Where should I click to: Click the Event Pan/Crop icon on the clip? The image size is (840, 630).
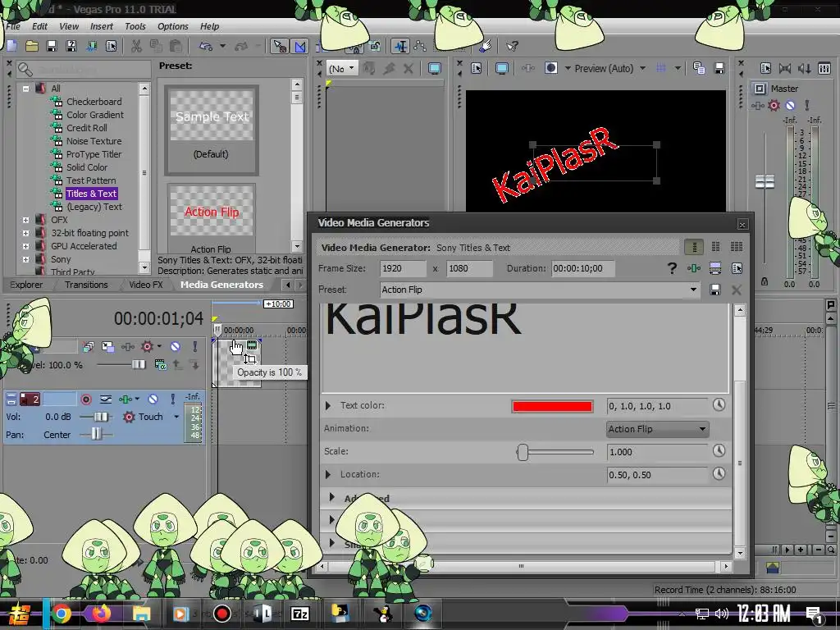[249, 359]
